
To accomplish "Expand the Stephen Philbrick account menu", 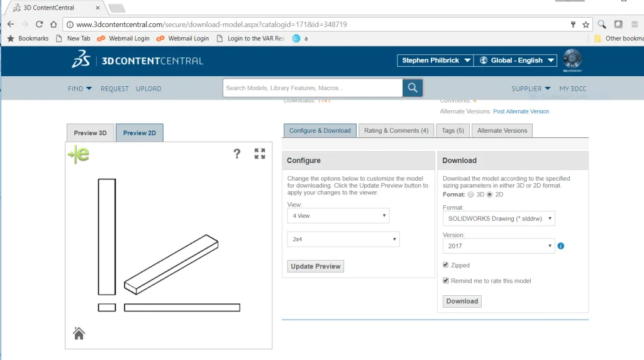I will coord(435,60).
